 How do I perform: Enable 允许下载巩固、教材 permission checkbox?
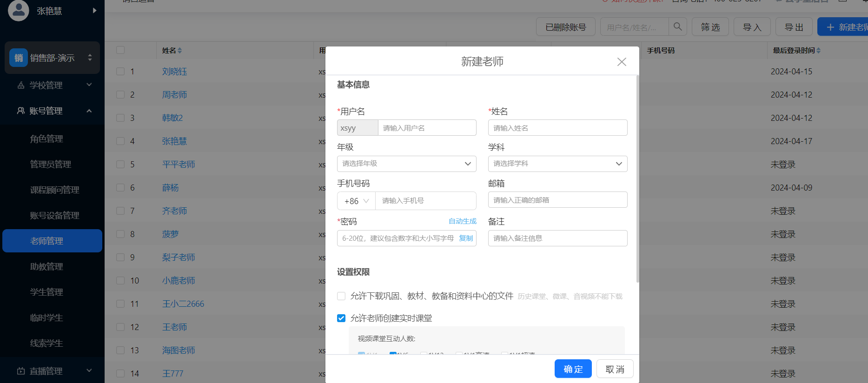pyautogui.click(x=341, y=296)
